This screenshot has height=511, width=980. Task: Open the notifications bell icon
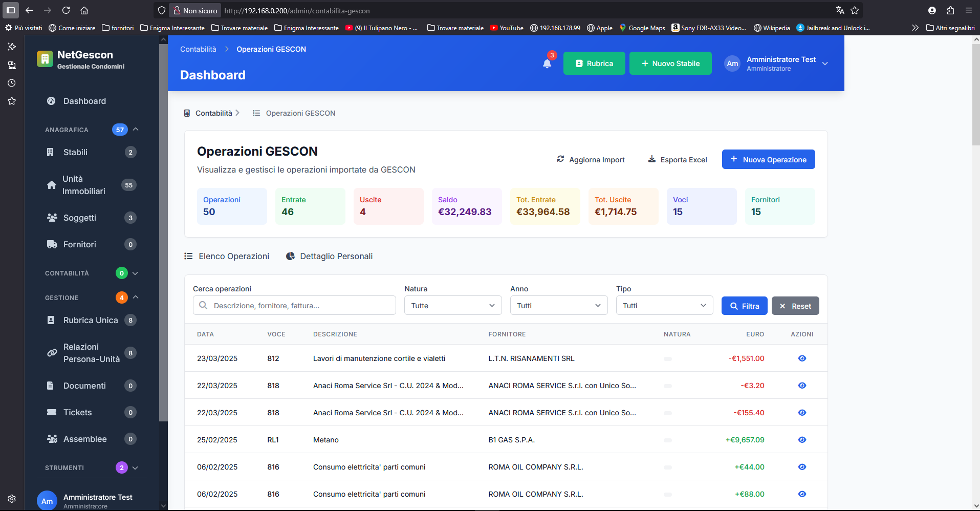547,63
